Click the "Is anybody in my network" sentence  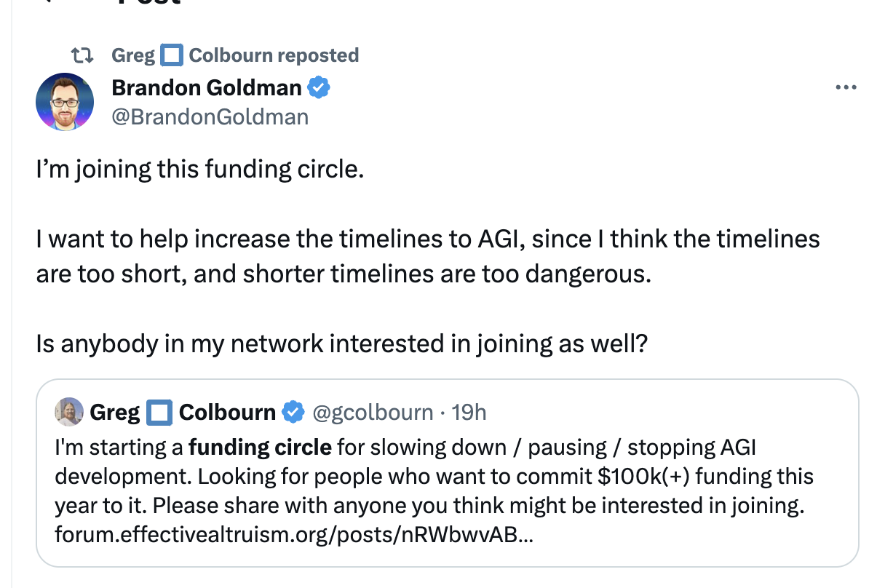342,343
